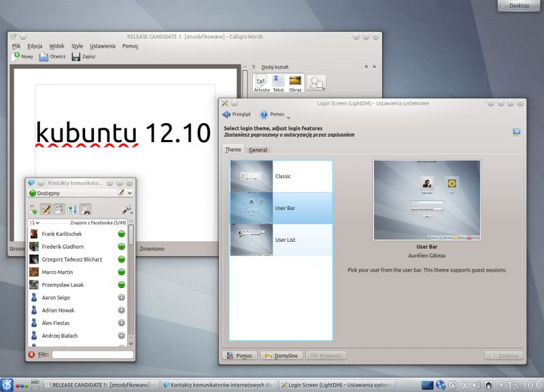Viewport: 544px width, 392px height.
Task: Open the Plik menu in Calligra Words
Action: coord(16,46)
